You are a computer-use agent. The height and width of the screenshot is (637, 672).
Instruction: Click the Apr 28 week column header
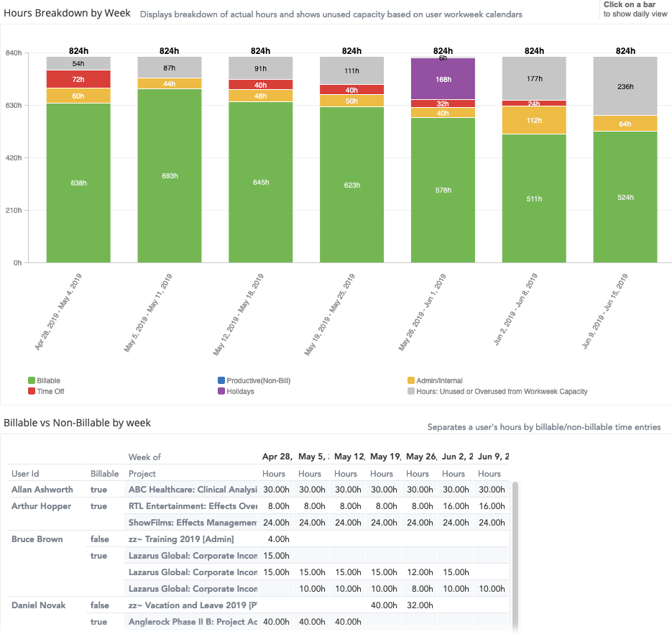[277, 457]
